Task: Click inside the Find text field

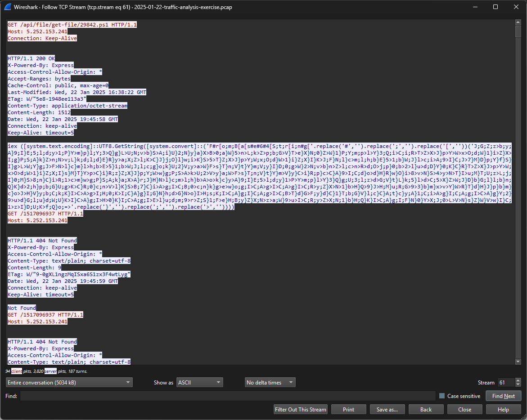Action: click(227, 396)
